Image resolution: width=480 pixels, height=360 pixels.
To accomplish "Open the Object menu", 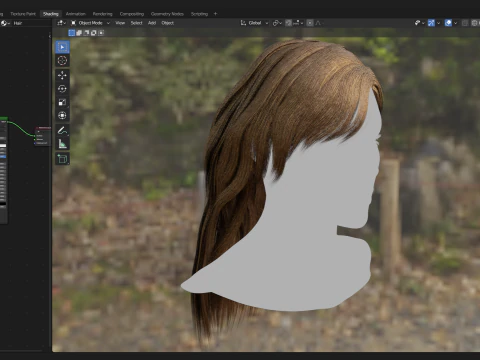I will click(168, 23).
